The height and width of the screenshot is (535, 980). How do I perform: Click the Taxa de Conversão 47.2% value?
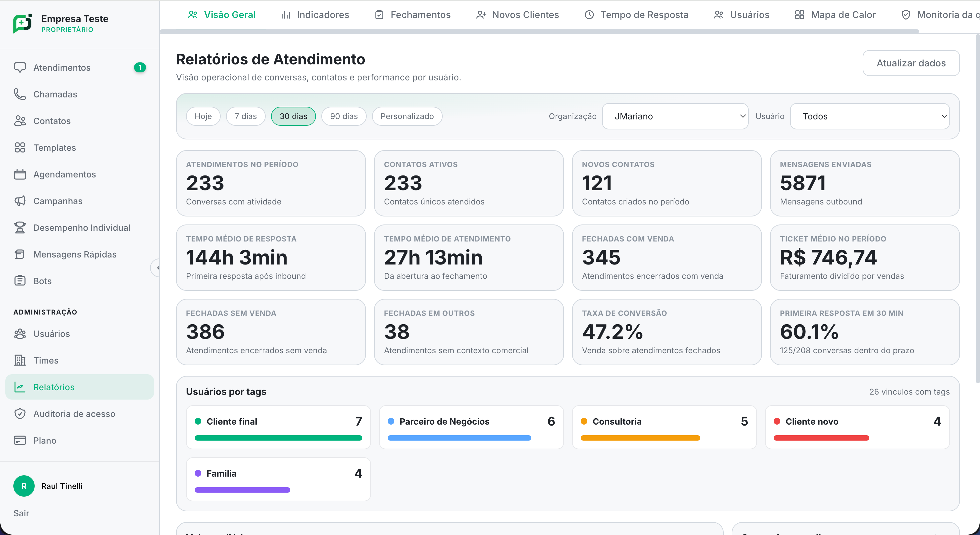[613, 332]
